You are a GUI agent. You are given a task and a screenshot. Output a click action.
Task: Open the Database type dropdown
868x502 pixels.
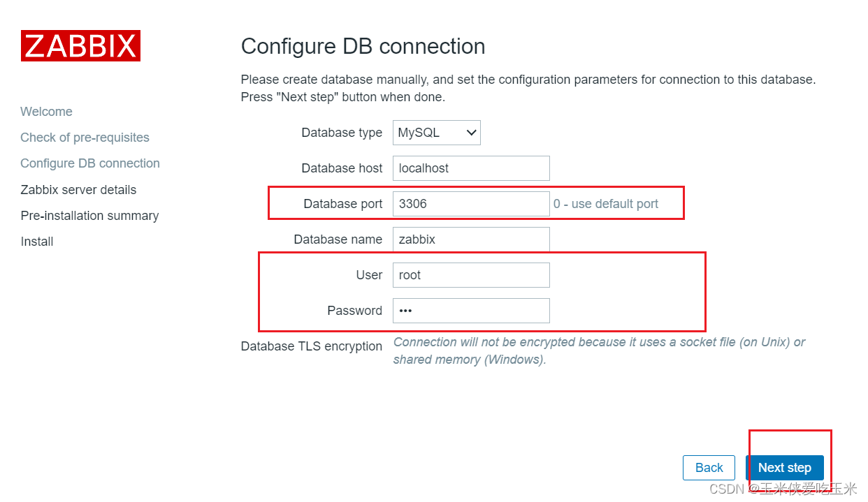pyautogui.click(x=436, y=133)
